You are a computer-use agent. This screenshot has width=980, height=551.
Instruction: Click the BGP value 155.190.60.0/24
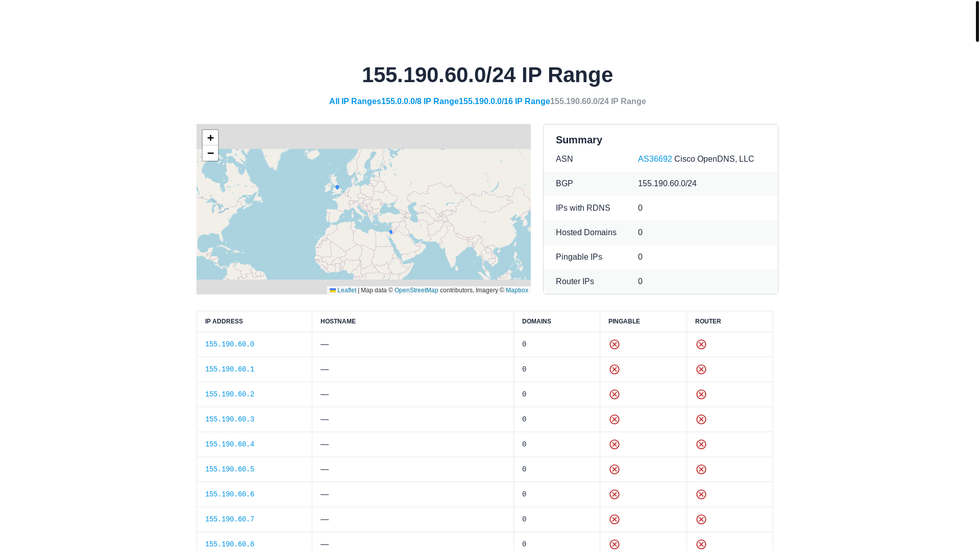[x=667, y=184]
